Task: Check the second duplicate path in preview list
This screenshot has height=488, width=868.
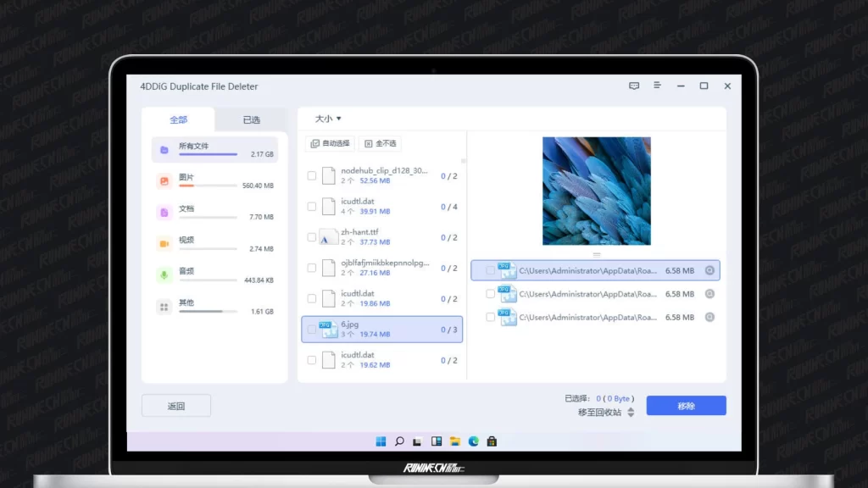Action: [x=491, y=294]
